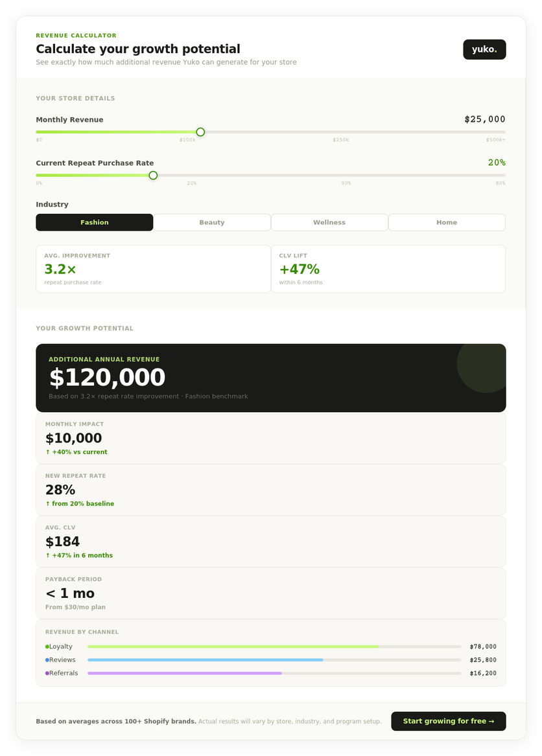Click the yuko logo badge

pyautogui.click(x=484, y=49)
